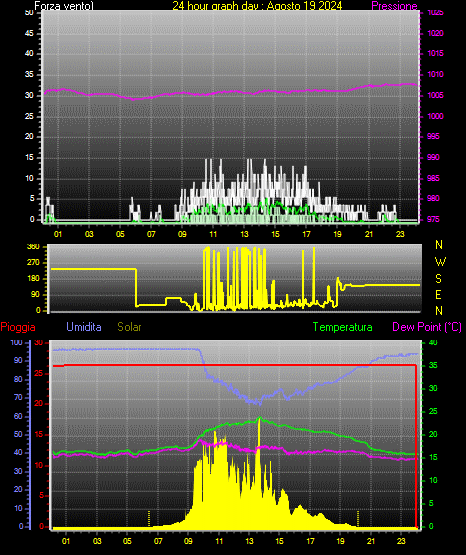This screenshot has width=466, height=555.
Task: Click the W compass direction label
Action: [440, 262]
